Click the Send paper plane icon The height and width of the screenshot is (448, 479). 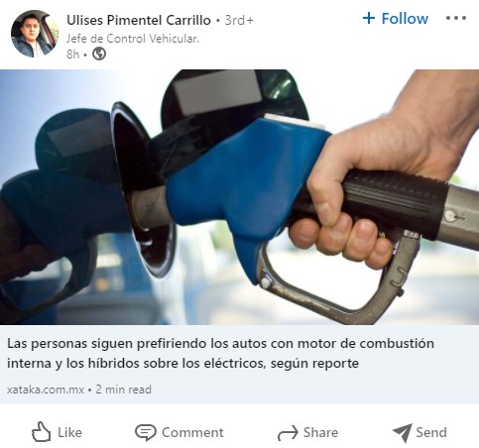(402, 432)
